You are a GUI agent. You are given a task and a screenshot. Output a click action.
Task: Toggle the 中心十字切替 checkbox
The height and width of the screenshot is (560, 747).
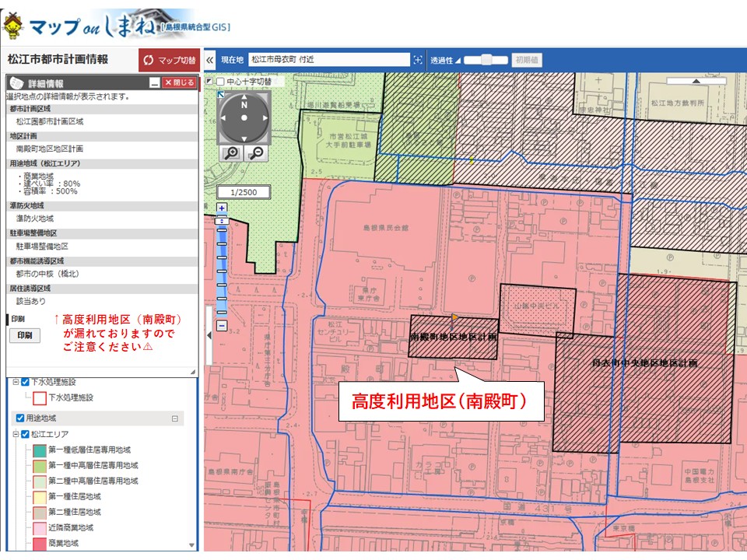tap(220, 82)
